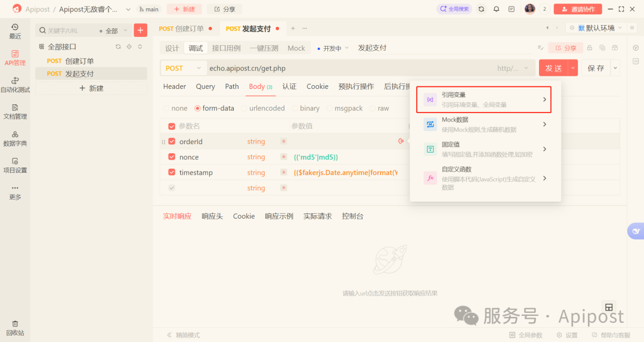The width and height of the screenshot is (644, 342).
Task: Select the form-data body type radio
Action: [197, 108]
